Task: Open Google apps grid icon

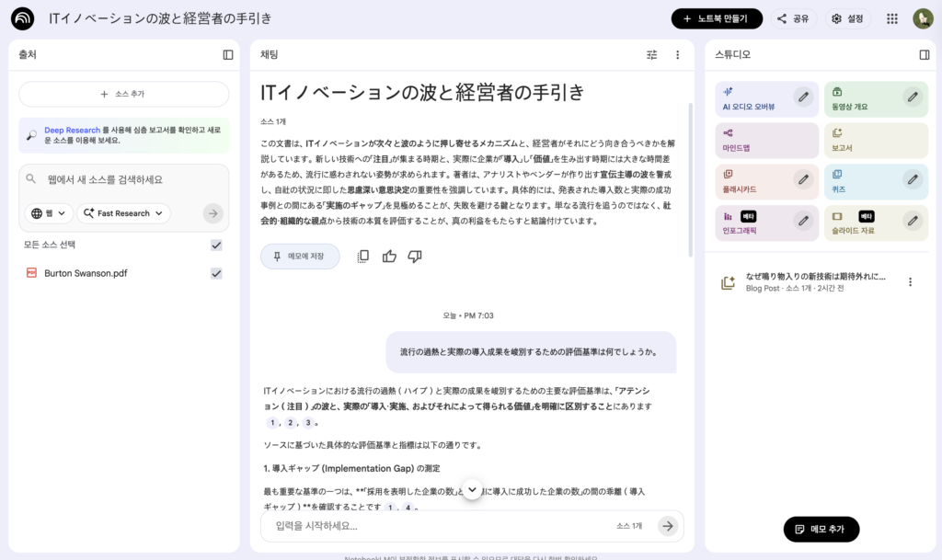Action: pos(891,18)
